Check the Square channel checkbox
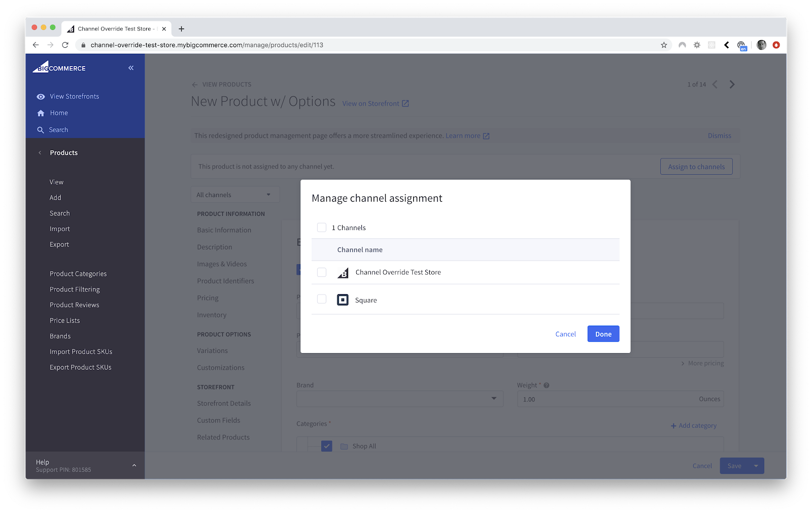The height and width of the screenshot is (513, 812). (x=322, y=299)
